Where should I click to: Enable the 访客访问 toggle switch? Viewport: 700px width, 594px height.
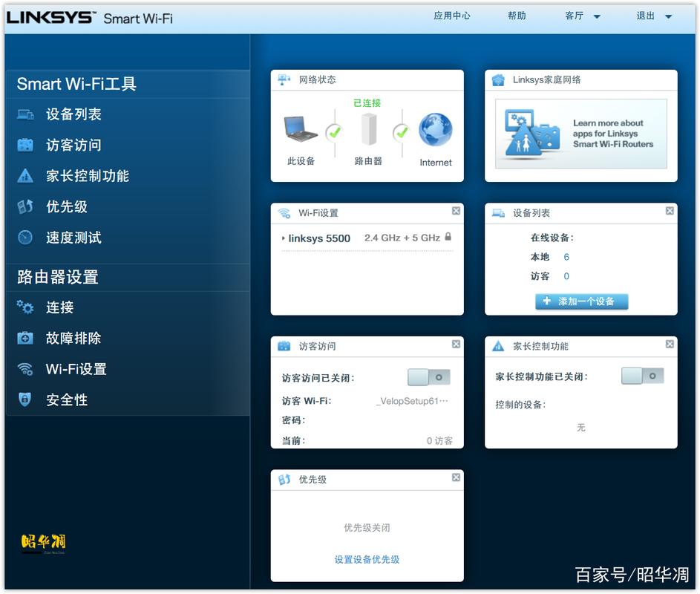pyautogui.click(x=429, y=377)
